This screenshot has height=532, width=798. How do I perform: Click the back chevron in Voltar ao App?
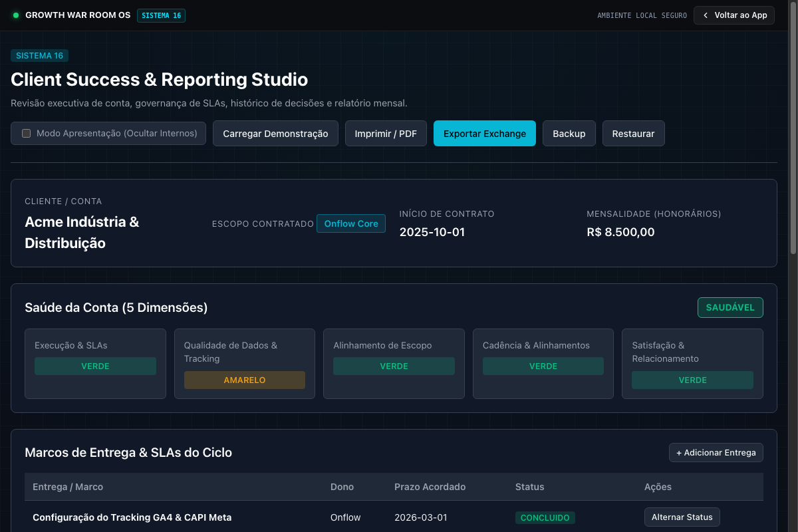(x=706, y=15)
